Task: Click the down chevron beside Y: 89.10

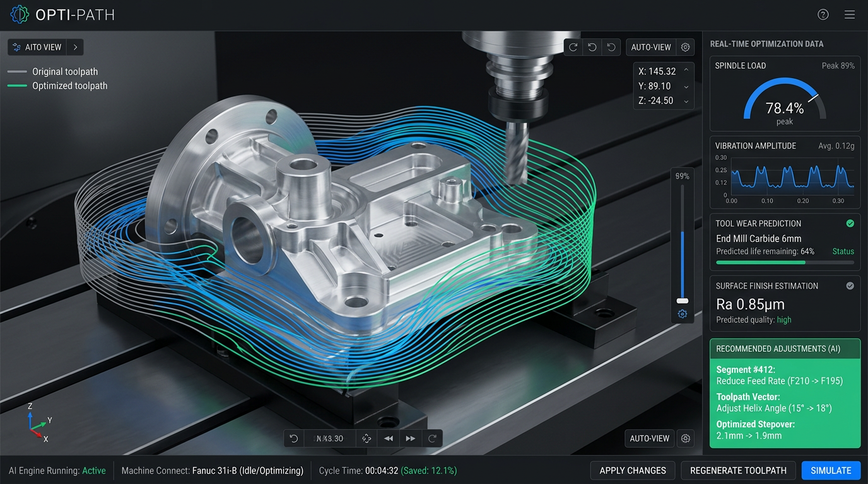Action: pos(686,86)
